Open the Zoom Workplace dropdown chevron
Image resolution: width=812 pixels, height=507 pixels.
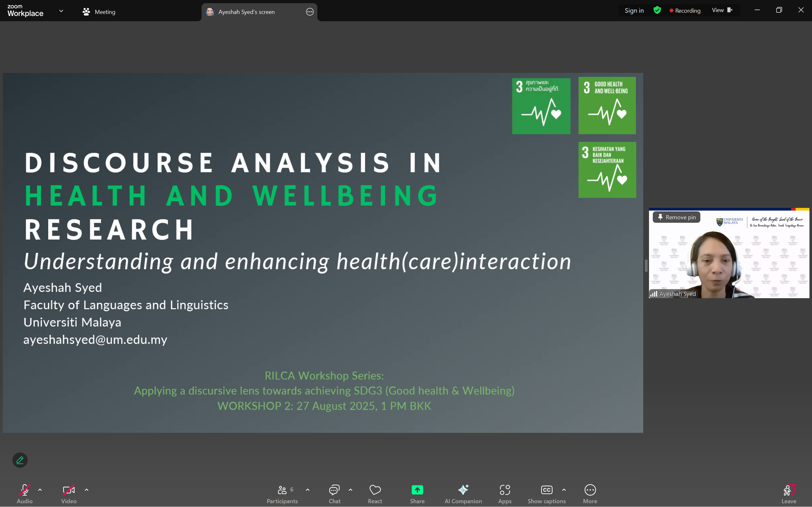[x=61, y=11]
